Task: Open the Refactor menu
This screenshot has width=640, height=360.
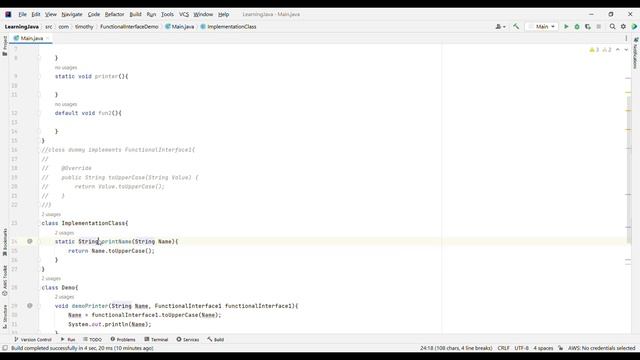Action: 114,14
